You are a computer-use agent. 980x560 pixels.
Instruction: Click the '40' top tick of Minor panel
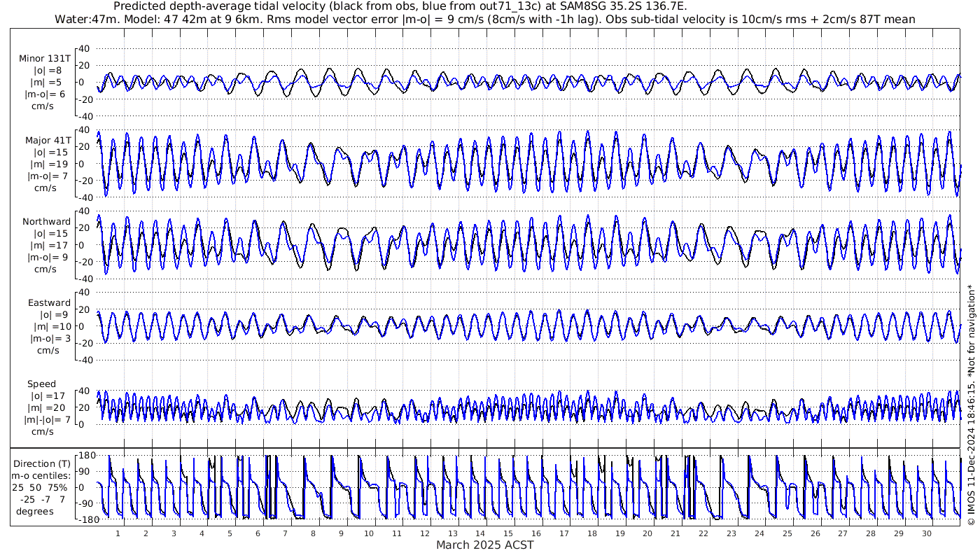point(85,48)
